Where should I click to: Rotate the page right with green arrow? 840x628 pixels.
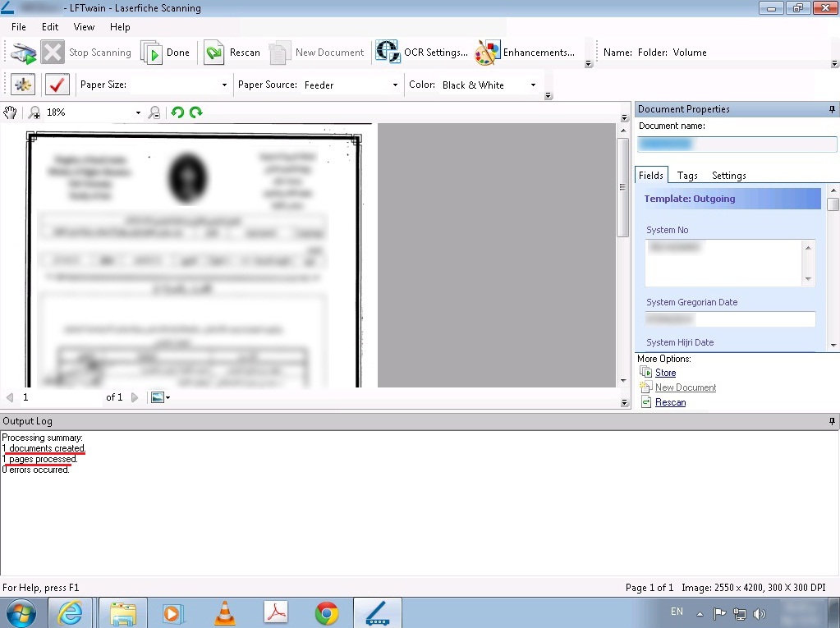pos(195,112)
